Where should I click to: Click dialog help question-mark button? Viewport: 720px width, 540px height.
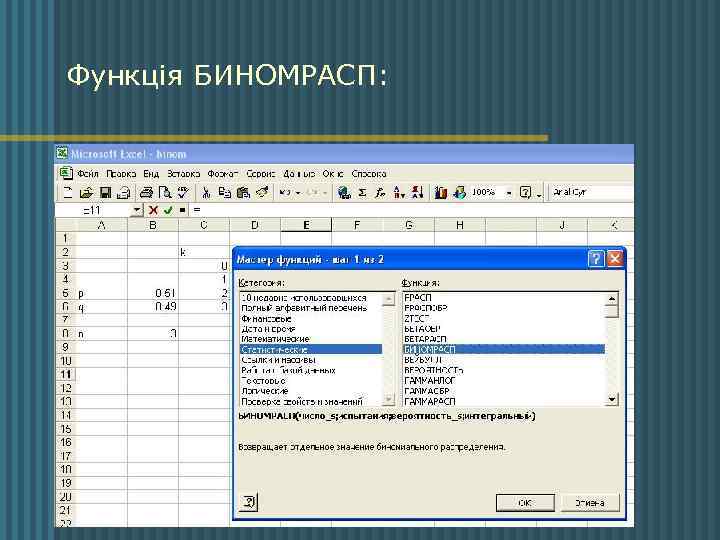(x=596, y=259)
